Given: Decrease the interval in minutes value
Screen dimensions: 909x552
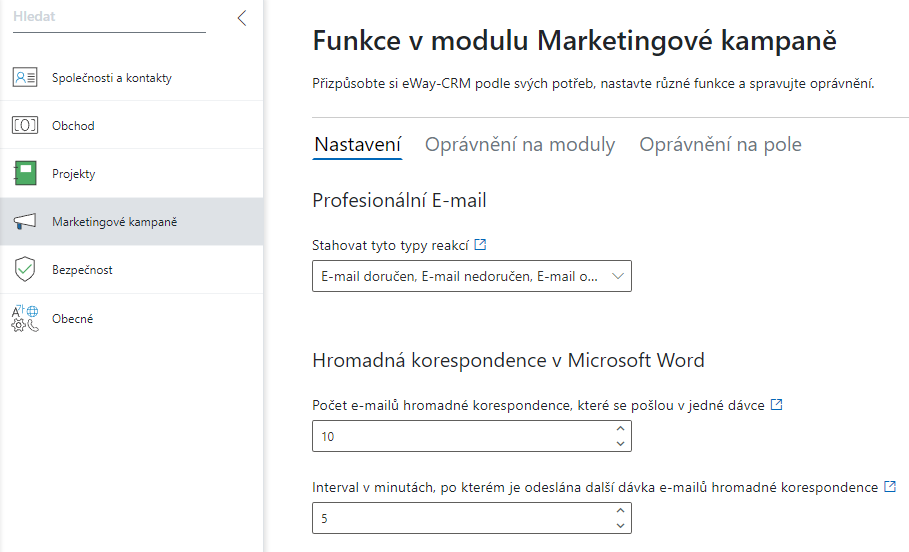Looking at the screenshot, I should point(620,526).
